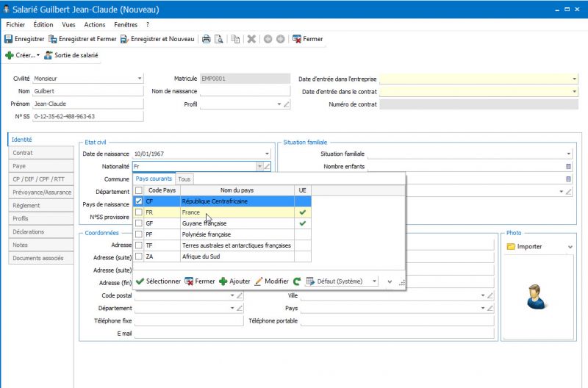This screenshot has height=388, width=588.
Task: Open Documents associés side tab
Action: (41, 258)
